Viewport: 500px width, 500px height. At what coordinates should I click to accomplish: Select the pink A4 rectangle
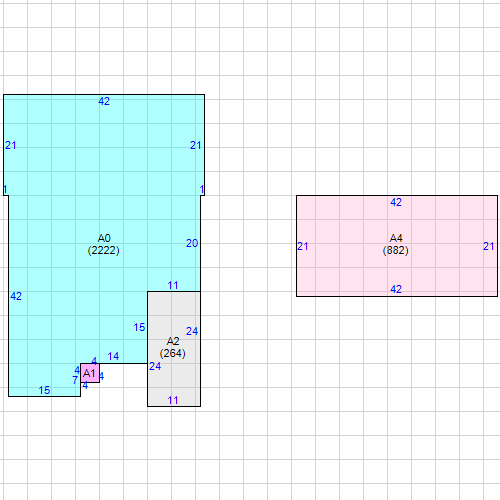(x=397, y=246)
